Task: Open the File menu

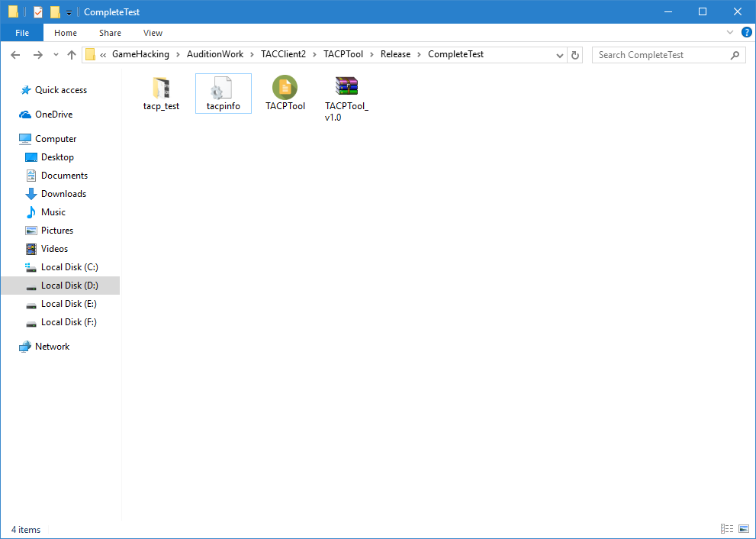Action: tap(22, 33)
